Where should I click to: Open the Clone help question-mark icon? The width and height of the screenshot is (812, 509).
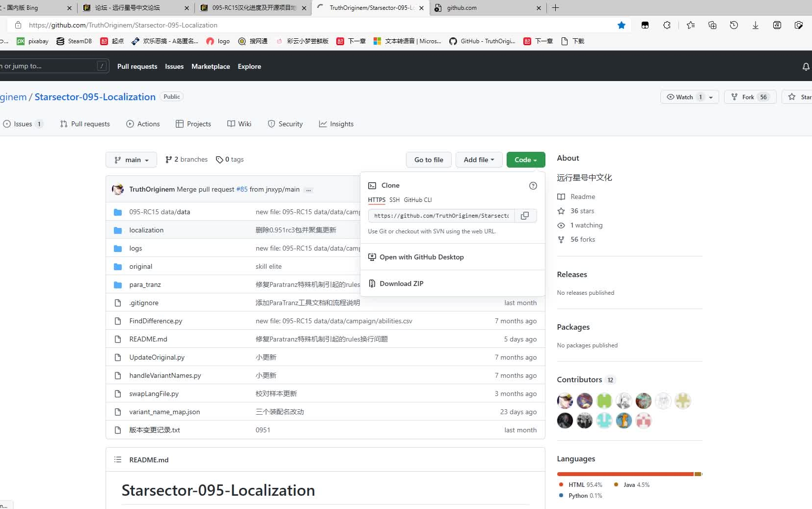(533, 186)
